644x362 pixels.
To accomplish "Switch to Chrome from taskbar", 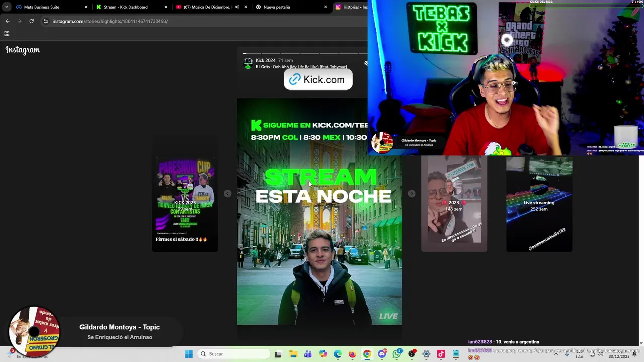I will 367,354.
